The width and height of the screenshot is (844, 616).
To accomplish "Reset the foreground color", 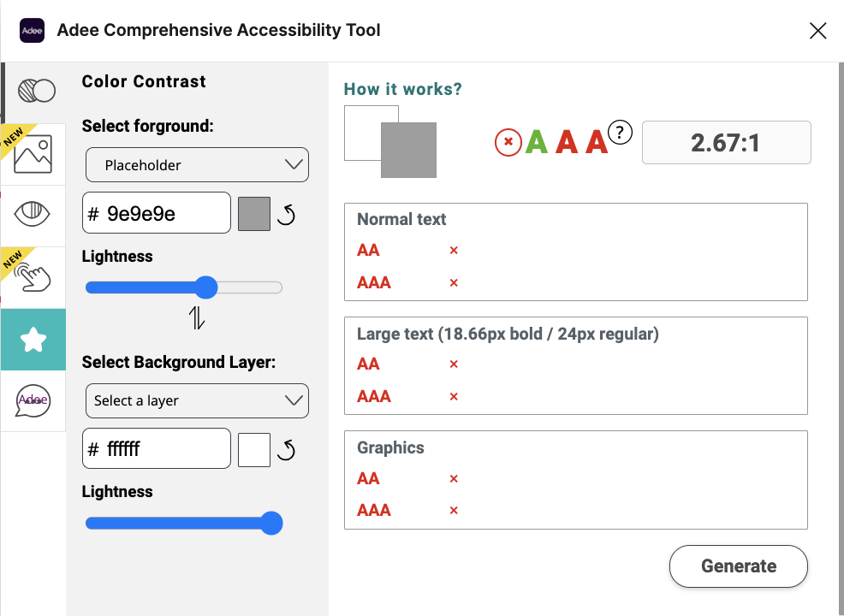I will pyautogui.click(x=287, y=215).
